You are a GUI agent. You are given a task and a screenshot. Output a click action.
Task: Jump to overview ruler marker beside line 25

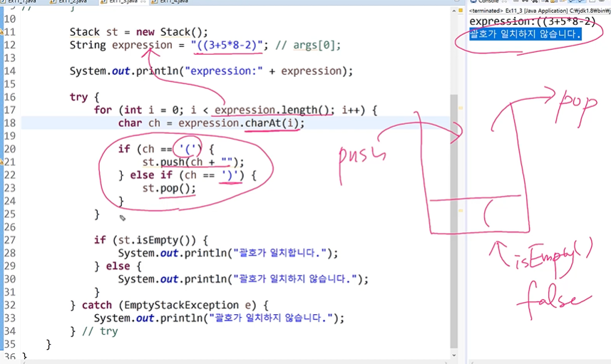tap(461, 211)
